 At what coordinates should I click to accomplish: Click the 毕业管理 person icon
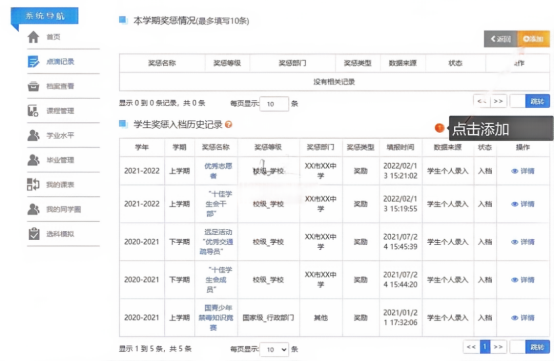point(33,160)
